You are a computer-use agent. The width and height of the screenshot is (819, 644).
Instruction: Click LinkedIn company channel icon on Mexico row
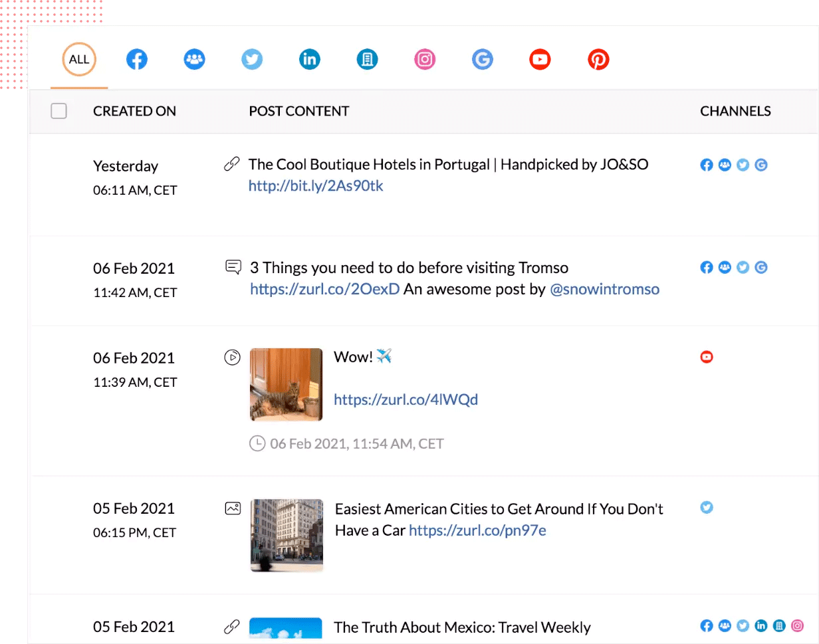pyautogui.click(x=779, y=625)
